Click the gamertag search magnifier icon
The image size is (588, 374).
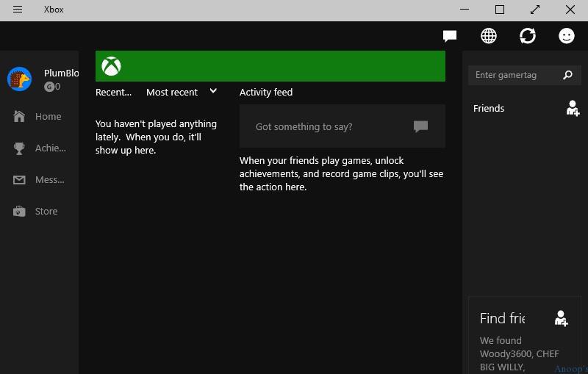tap(567, 75)
